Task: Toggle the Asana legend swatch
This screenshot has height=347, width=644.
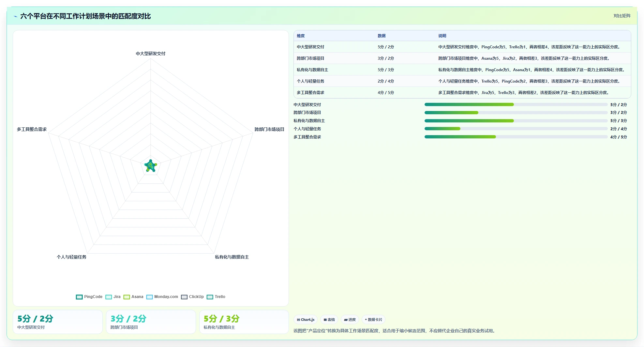Action: click(x=127, y=297)
